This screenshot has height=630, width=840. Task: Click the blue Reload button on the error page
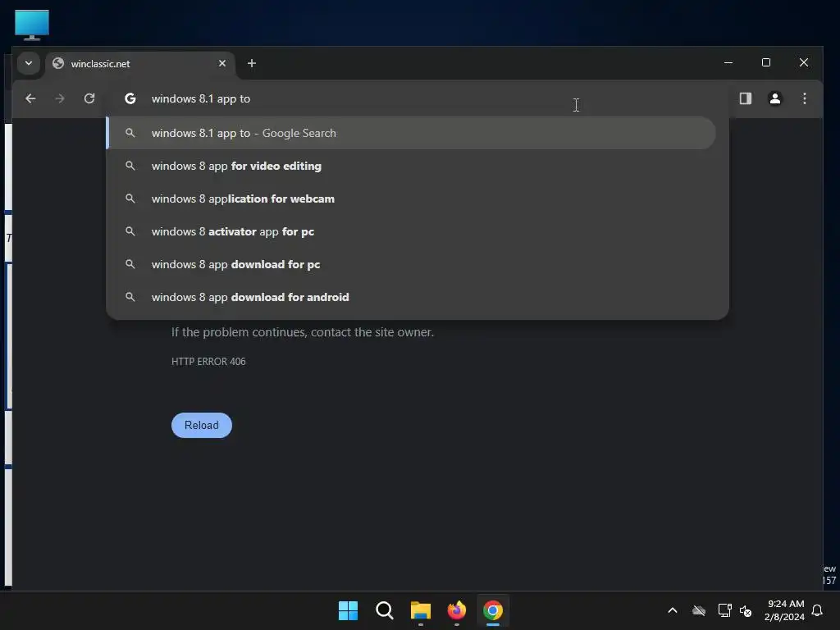202,425
